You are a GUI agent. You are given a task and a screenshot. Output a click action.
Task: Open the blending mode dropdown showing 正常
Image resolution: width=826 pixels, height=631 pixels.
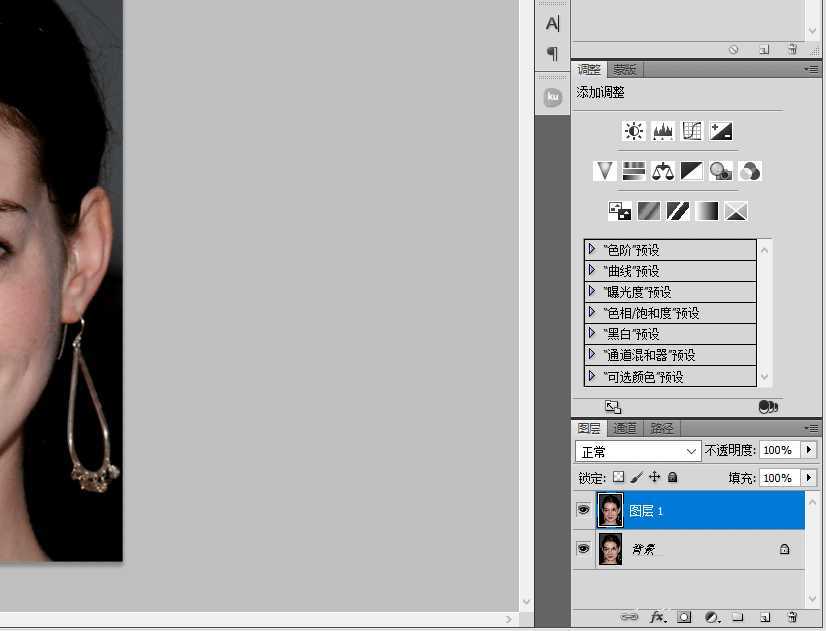[x=637, y=450]
